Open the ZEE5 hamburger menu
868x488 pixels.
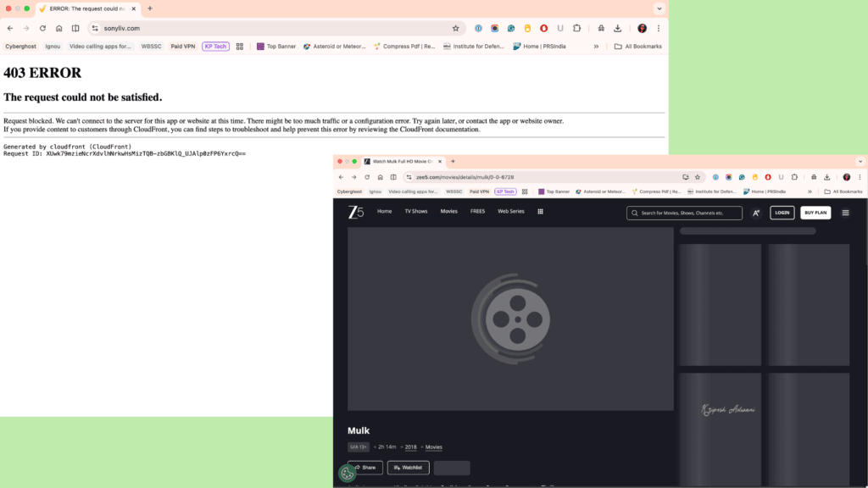coord(845,213)
